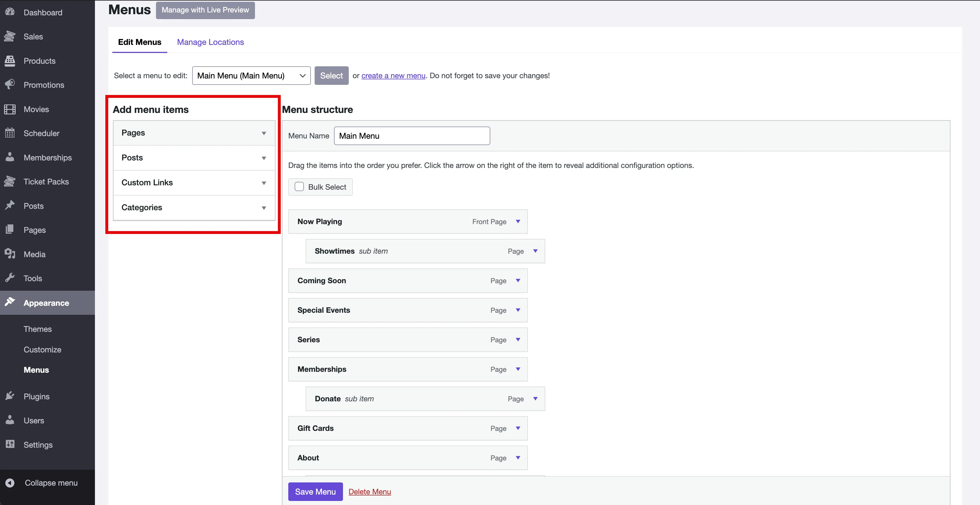Click the Tools wrench icon

point(10,278)
